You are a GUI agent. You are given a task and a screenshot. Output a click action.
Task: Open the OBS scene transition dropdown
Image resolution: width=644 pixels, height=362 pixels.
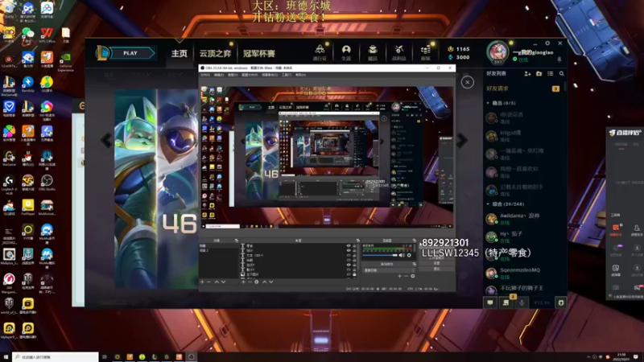(387, 270)
